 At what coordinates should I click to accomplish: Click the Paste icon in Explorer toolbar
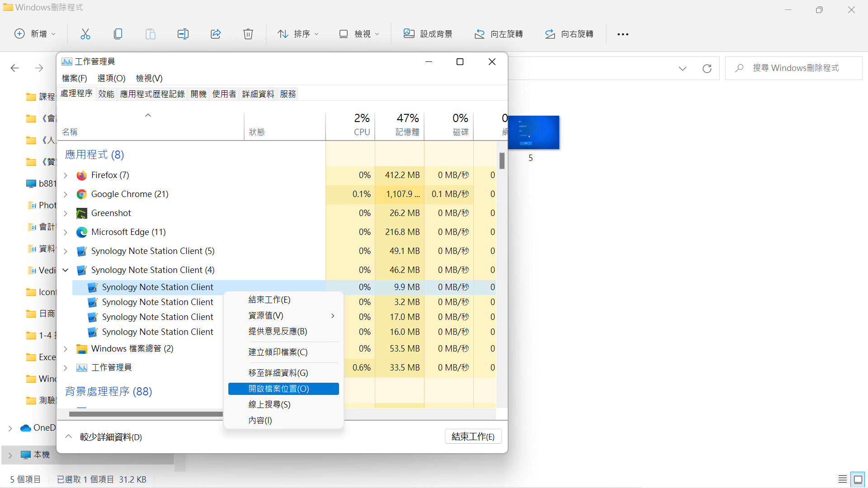pyautogui.click(x=151, y=34)
